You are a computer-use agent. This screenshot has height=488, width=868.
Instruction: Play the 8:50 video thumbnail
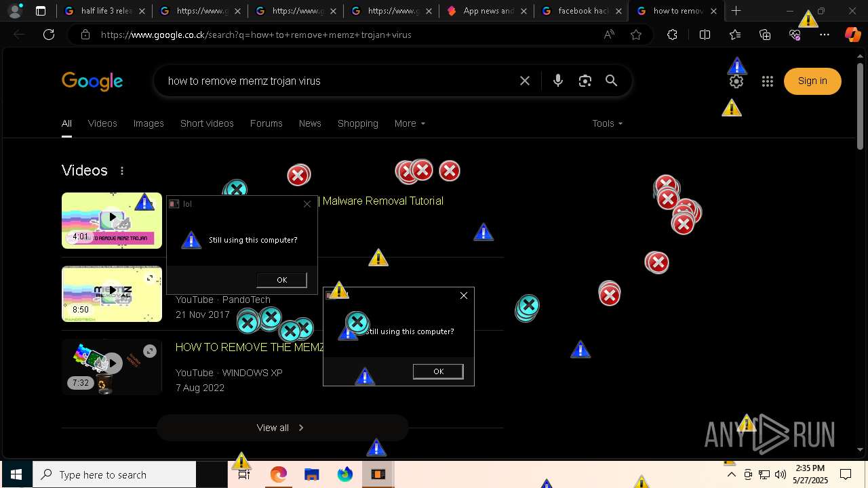(112, 293)
